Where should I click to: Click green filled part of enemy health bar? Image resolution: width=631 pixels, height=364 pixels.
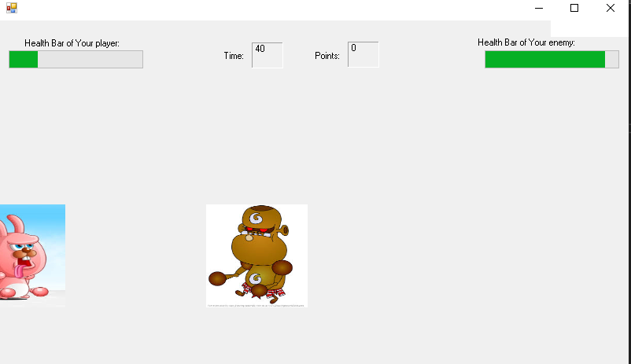click(x=544, y=60)
